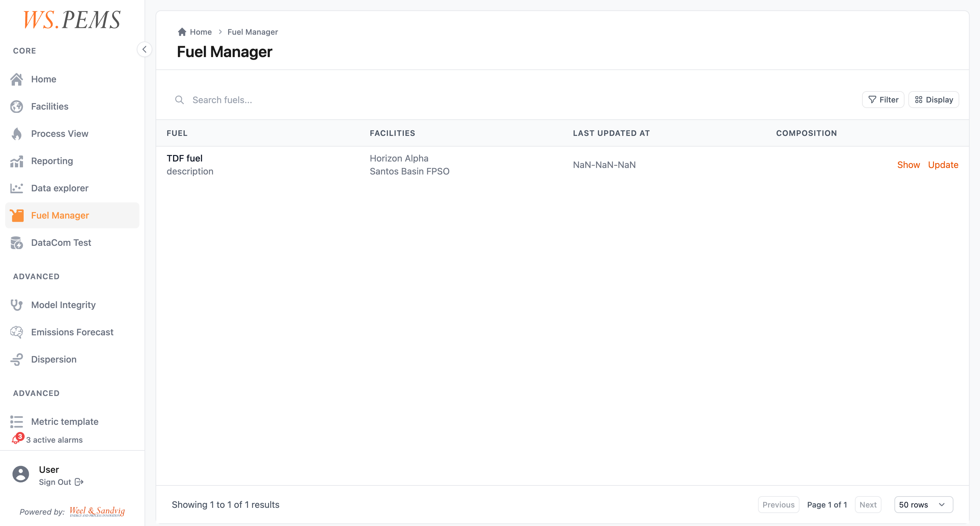The image size is (980, 526).
Task: Open the 50 rows dropdown
Action: click(923, 505)
